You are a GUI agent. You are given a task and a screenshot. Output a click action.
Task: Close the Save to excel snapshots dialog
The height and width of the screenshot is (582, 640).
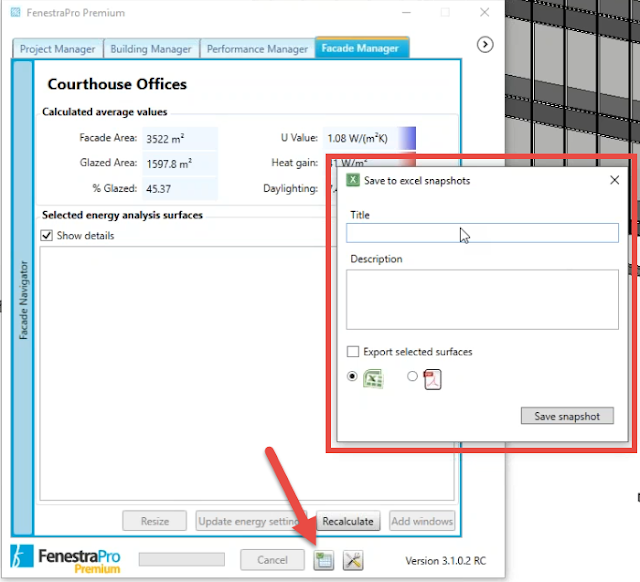[614, 180]
